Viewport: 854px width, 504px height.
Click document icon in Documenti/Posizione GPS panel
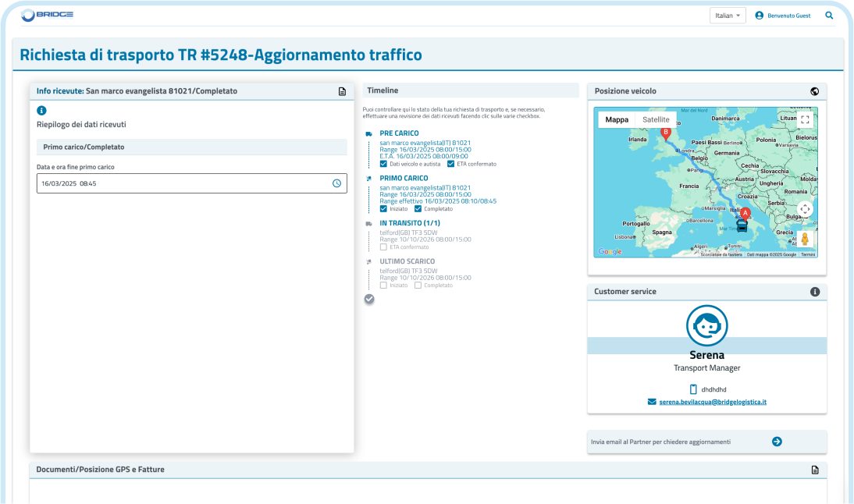pyautogui.click(x=815, y=470)
